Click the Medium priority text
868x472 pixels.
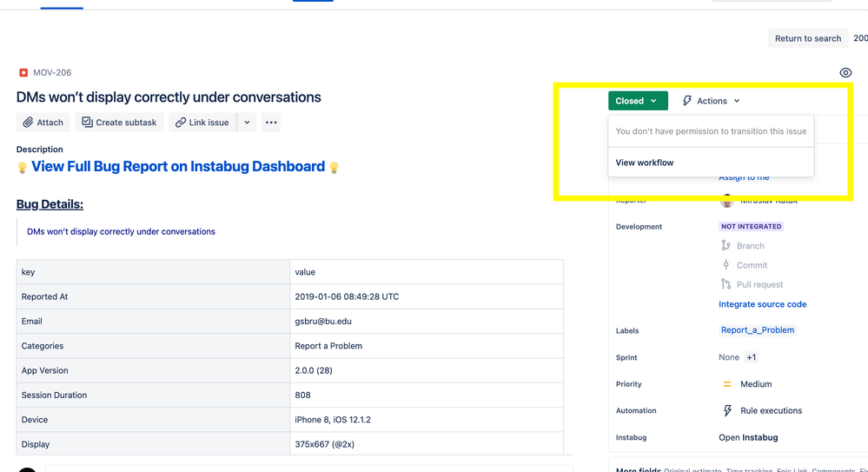[756, 384]
